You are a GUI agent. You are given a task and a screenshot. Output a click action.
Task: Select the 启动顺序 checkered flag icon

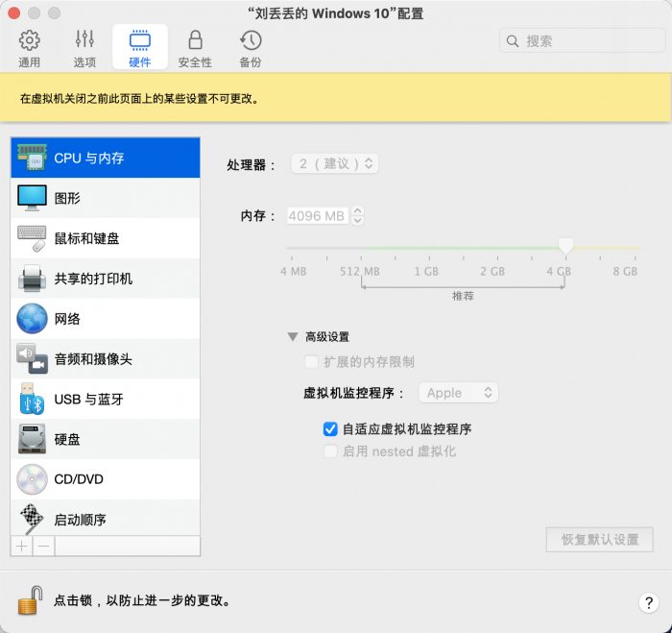point(32,519)
